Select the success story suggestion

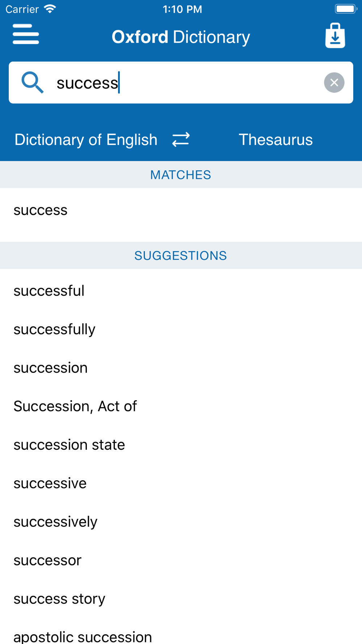pyautogui.click(x=181, y=598)
